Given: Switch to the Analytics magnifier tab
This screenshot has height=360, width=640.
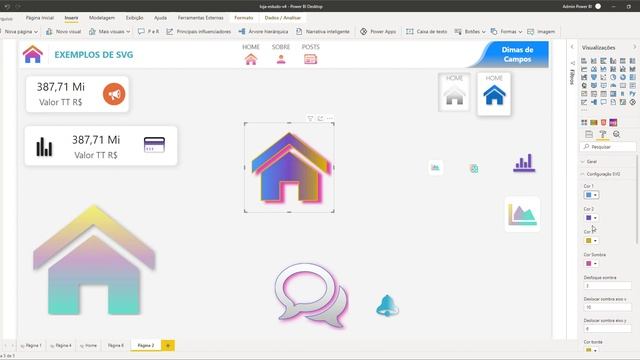Looking at the screenshot, I should 616,134.
